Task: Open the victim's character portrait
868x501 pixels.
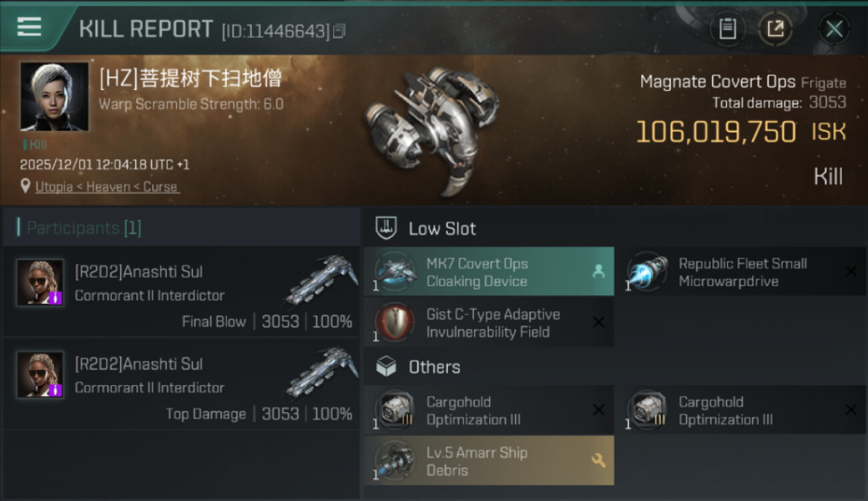Action: (x=54, y=96)
